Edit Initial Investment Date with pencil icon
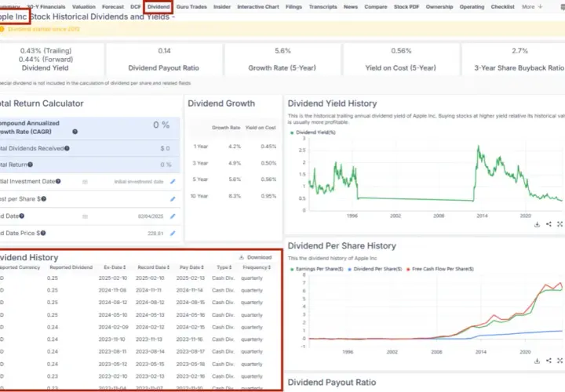This screenshot has height=392, width=565. (173, 181)
